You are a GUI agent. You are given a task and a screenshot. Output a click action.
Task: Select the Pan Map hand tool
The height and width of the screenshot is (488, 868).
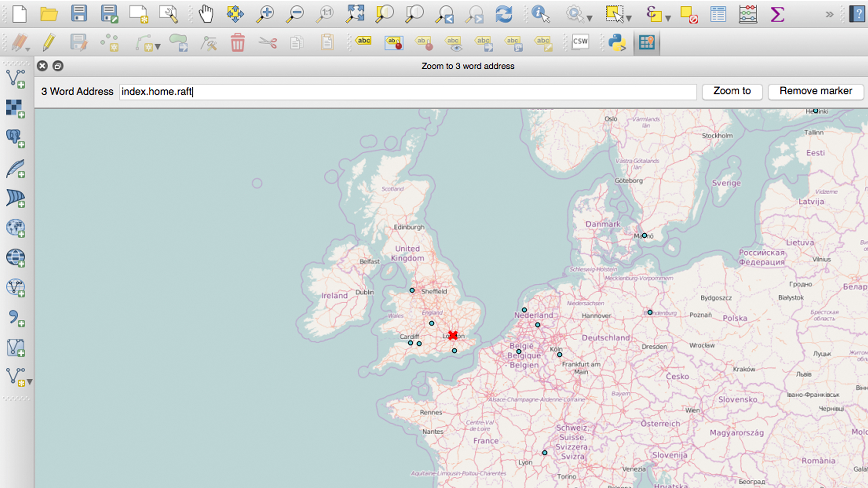[x=206, y=14]
